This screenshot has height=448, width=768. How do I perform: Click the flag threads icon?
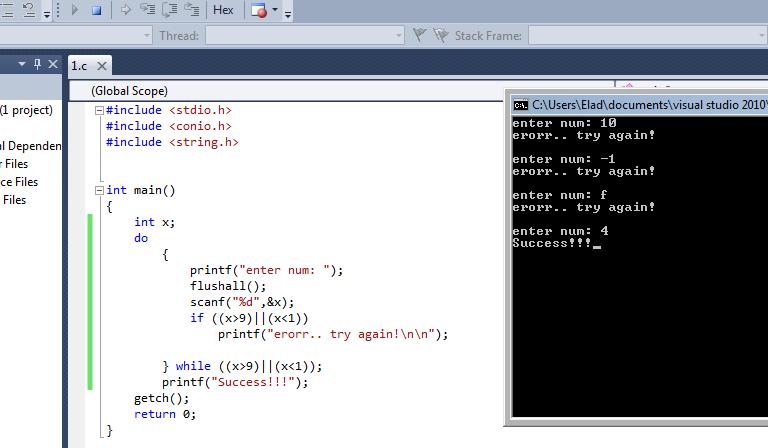(421, 36)
